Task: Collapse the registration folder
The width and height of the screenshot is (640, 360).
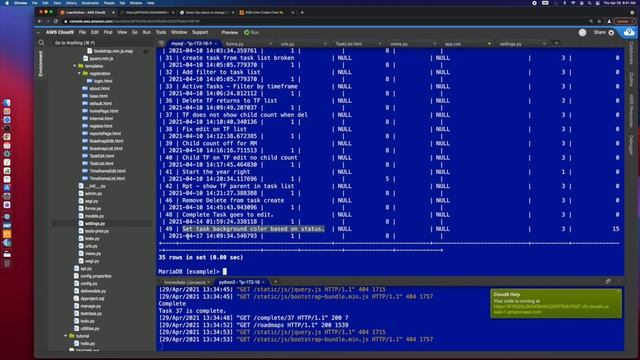Action: 80,73
